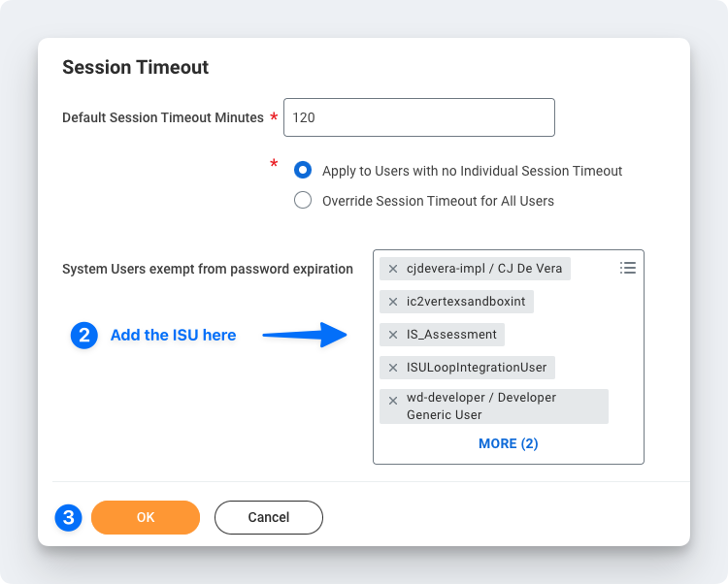Click the step 3 number badge
The image size is (728, 584).
coord(68,517)
